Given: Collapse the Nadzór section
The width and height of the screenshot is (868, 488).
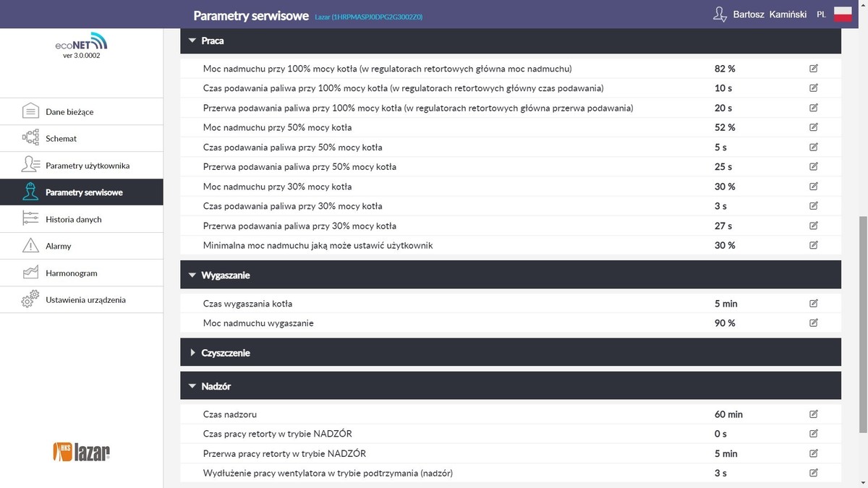Looking at the screenshot, I should pos(192,387).
